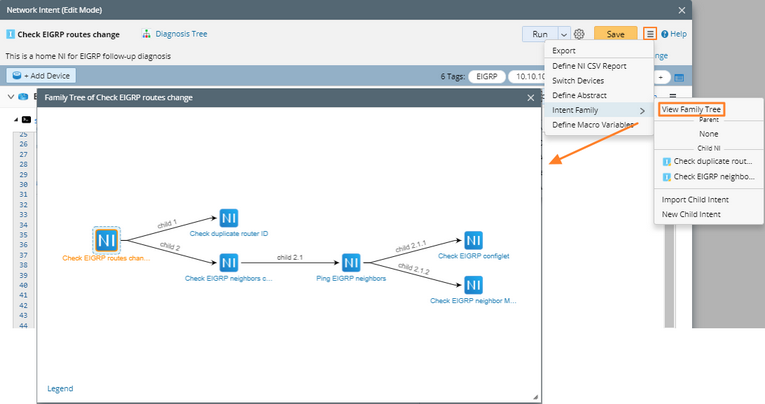Click the Family Tree dialog resize grip
Image resolution: width=765 pixels, height=404 pixels.
click(x=535, y=397)
